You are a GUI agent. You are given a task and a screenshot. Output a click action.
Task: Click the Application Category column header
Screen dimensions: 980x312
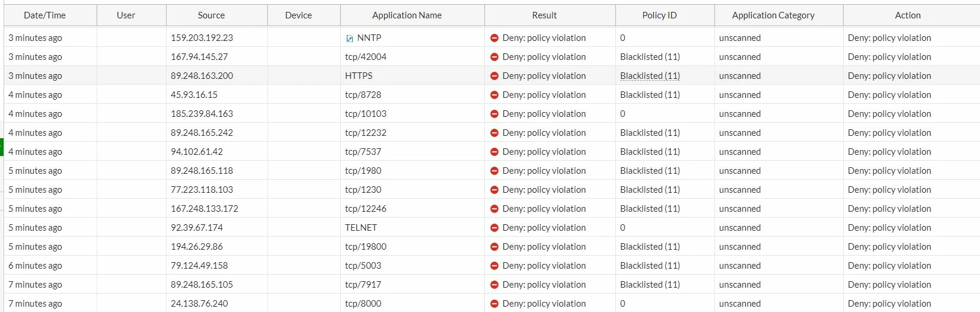[773, 15]
